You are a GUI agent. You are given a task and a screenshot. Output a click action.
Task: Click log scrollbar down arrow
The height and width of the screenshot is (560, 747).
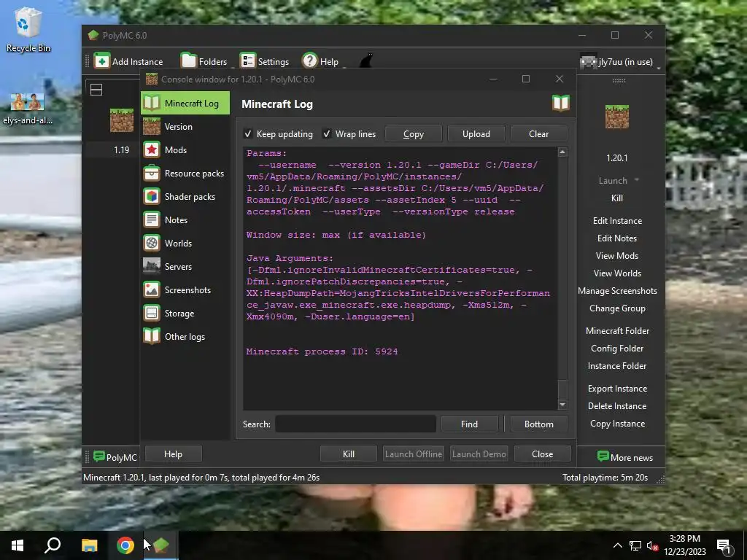click(562, 405)
